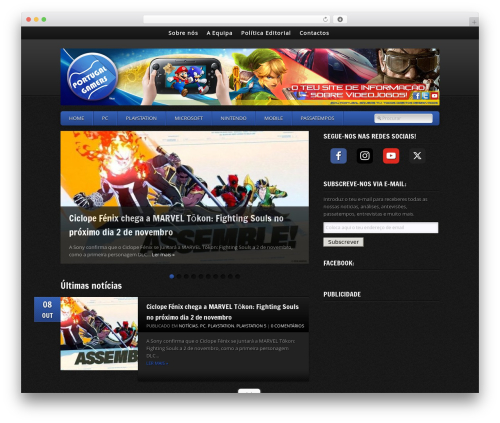Click the small YouTube icon in header banner
This screenshot has height=423, width=500.
[x=434, y=96]
